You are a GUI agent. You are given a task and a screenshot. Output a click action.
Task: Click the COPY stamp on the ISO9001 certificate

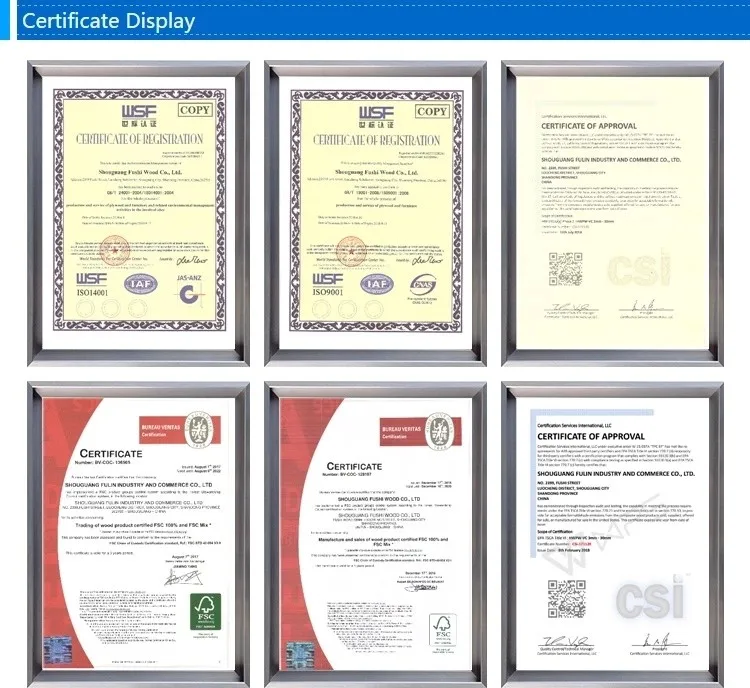[432, 111]
